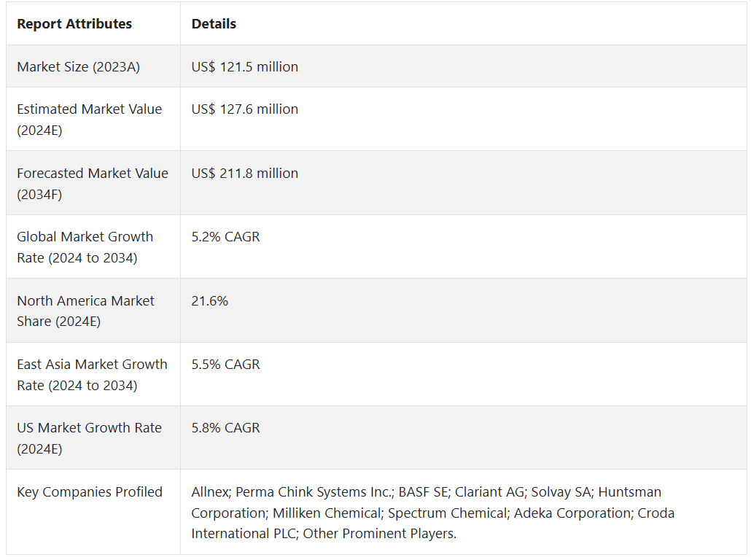Click the US$ 211.8 million value
The height and width of the screenshot is (560, 751).
[x=244, y=173]
